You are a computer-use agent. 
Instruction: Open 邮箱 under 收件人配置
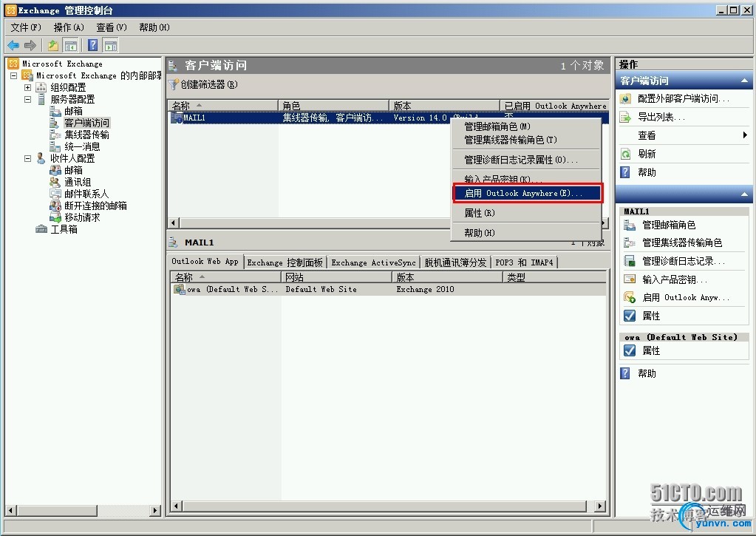point(73,170)
